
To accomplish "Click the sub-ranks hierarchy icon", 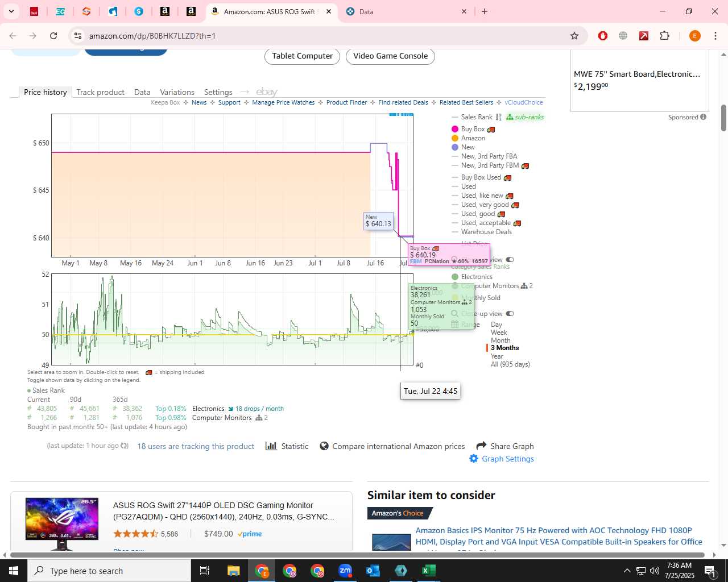I will pyautogui.click(x=510, y=117).
